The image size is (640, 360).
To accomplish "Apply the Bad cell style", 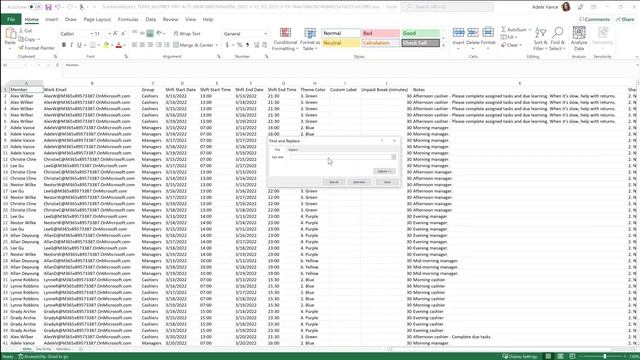I will pyautogui.click(x=381, y=33).
